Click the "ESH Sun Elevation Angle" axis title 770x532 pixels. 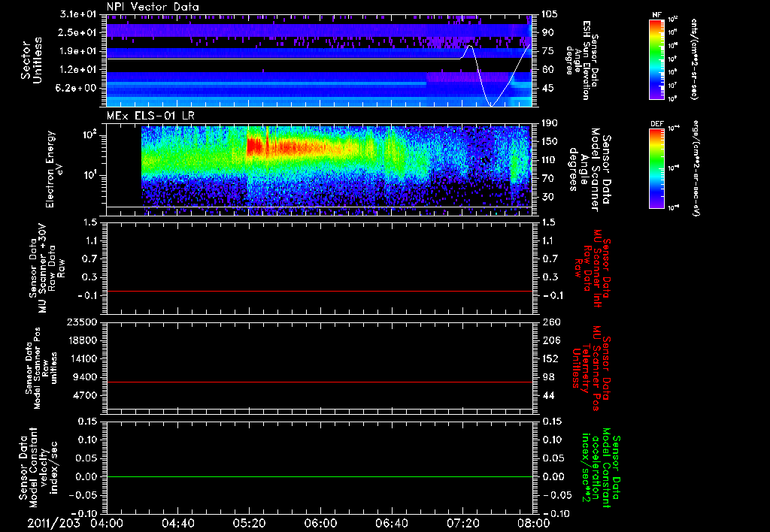point(582,60)
